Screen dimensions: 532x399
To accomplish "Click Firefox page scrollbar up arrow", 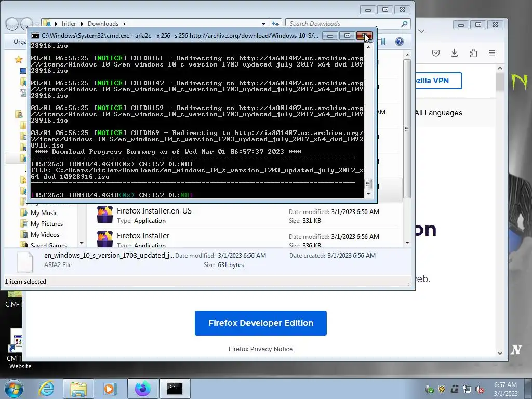I will click(x=500, y=68).
